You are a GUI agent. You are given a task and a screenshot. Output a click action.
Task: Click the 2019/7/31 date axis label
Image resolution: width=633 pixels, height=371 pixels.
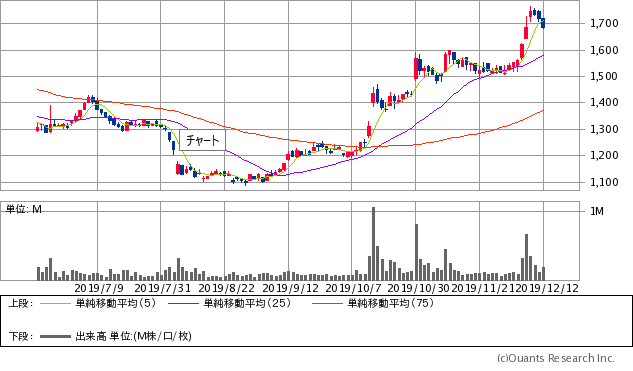(162, 288)
